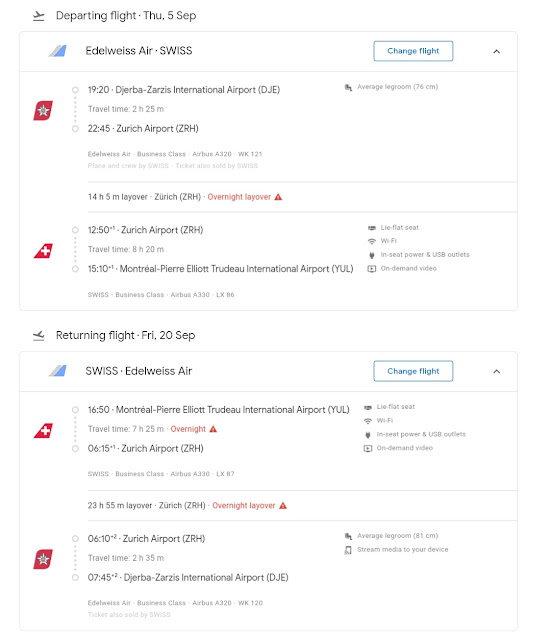Click the returning flight landing plane icon

[39, 336]
